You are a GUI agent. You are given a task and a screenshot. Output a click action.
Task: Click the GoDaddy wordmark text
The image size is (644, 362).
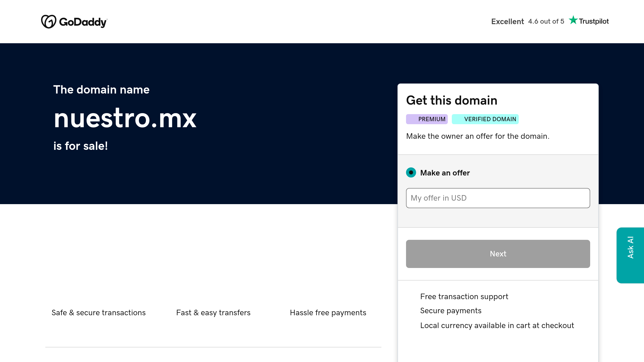[x=83, y=22]
